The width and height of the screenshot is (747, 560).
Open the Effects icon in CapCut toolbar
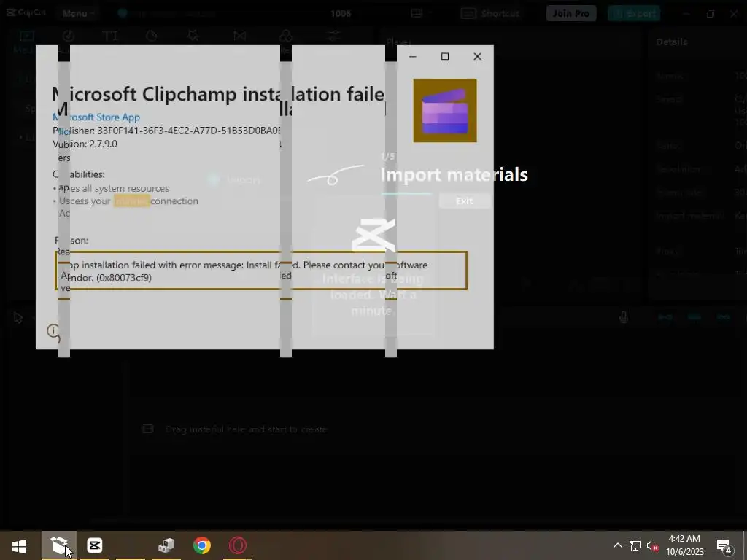[x=193, y=36]
